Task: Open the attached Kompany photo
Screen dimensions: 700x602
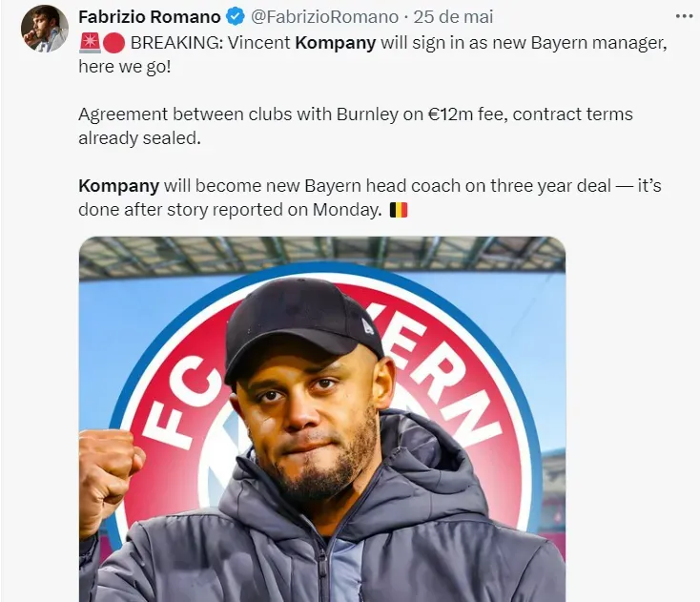Action: click(x=322, y=420)
